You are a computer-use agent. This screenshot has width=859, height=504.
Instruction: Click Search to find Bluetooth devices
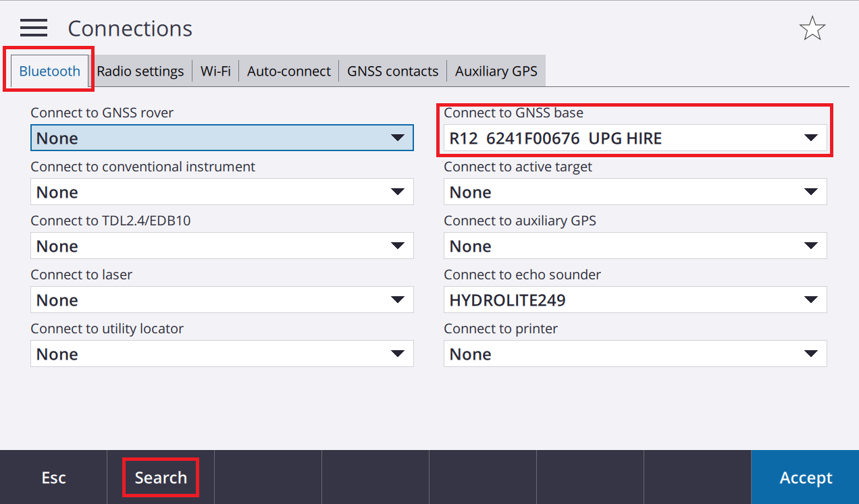(x=161, y=477)
